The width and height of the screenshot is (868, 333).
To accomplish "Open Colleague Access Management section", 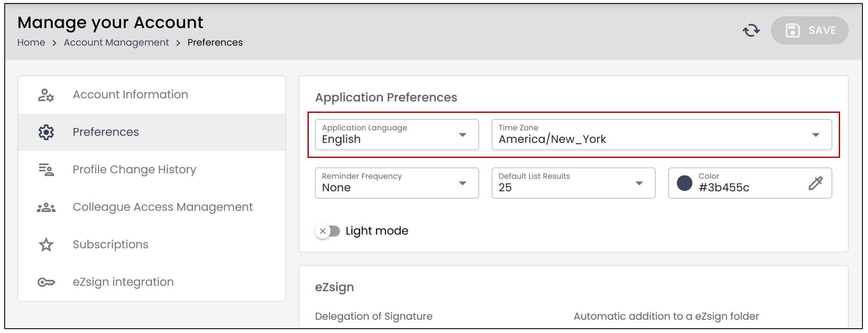I will (x=152, y=207).
